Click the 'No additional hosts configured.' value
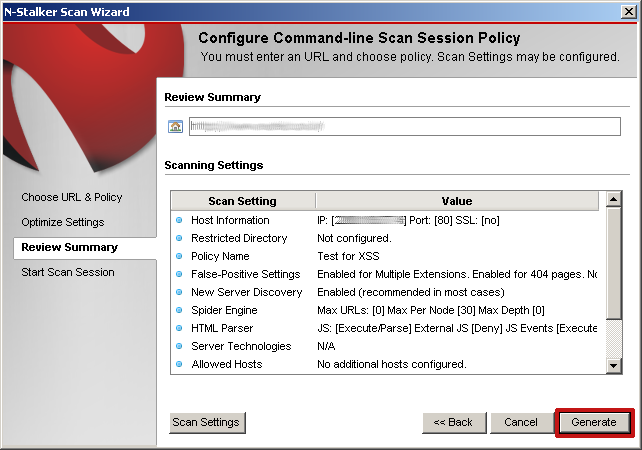 pos(392,364)
